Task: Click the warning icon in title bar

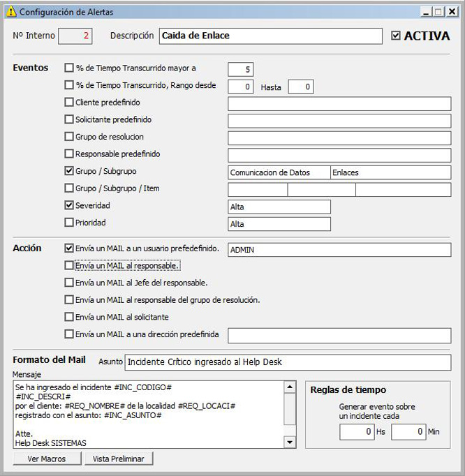Action: (10, 12)
